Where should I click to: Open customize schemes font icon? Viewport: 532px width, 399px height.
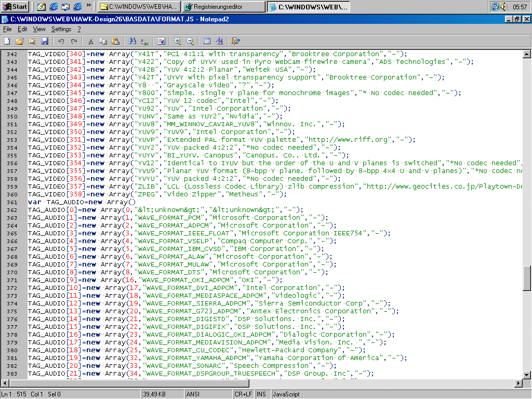[x=220, y=41]
